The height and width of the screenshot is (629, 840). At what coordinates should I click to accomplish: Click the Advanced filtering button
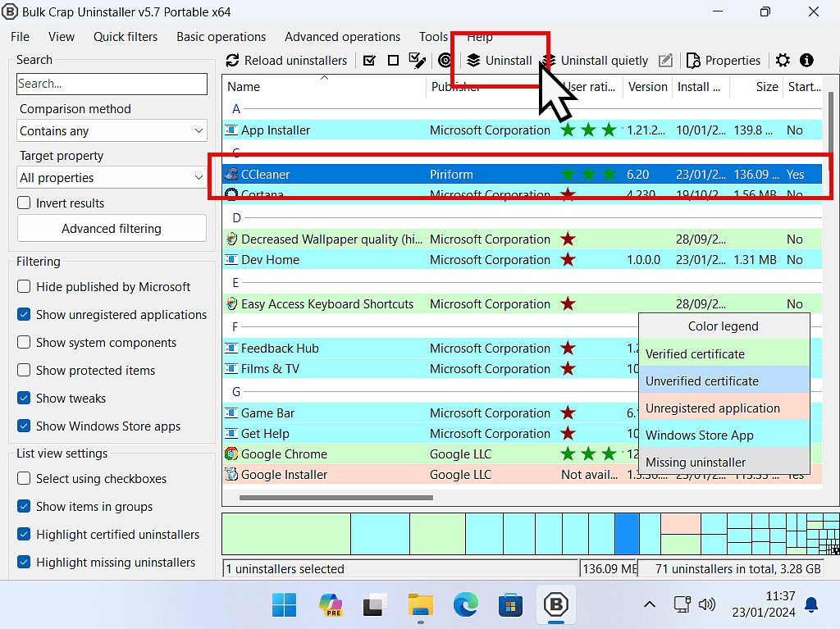(x=112, y=229)
